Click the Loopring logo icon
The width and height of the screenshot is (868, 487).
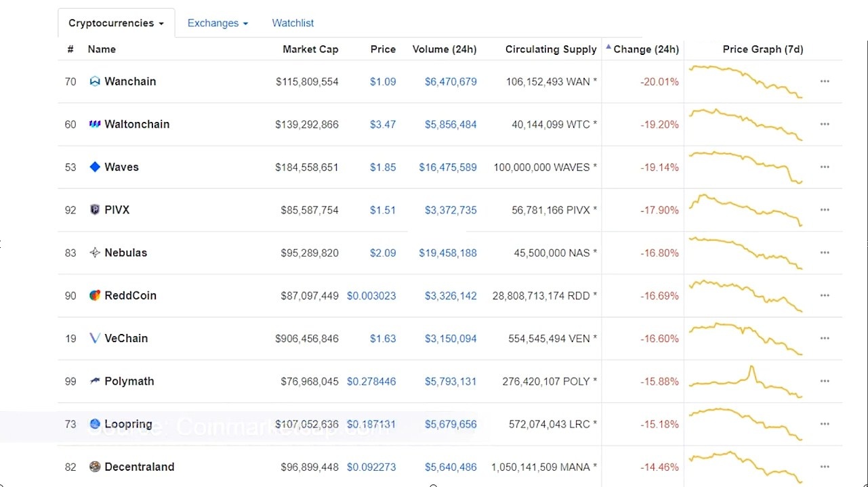(95, 424)
